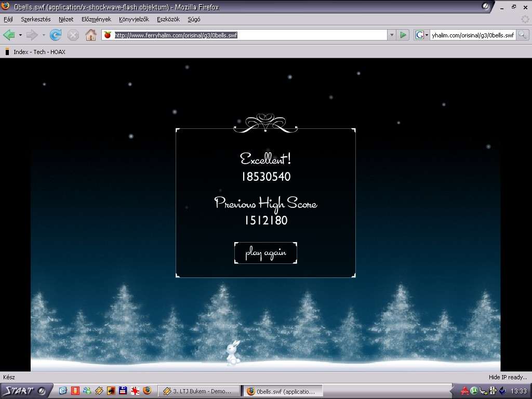Click the previous high score 1512180
Viewport: 532px width, 399px height.
point(267,220)
